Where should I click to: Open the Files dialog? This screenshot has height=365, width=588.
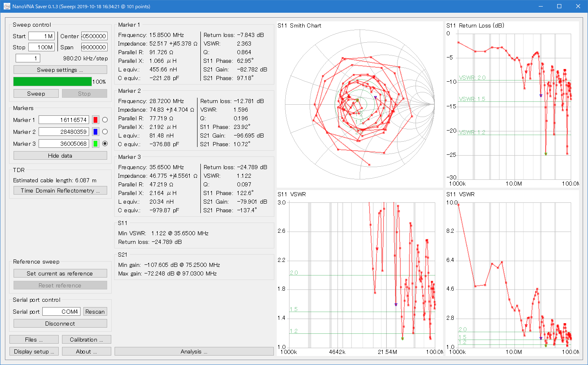[34, 340]
